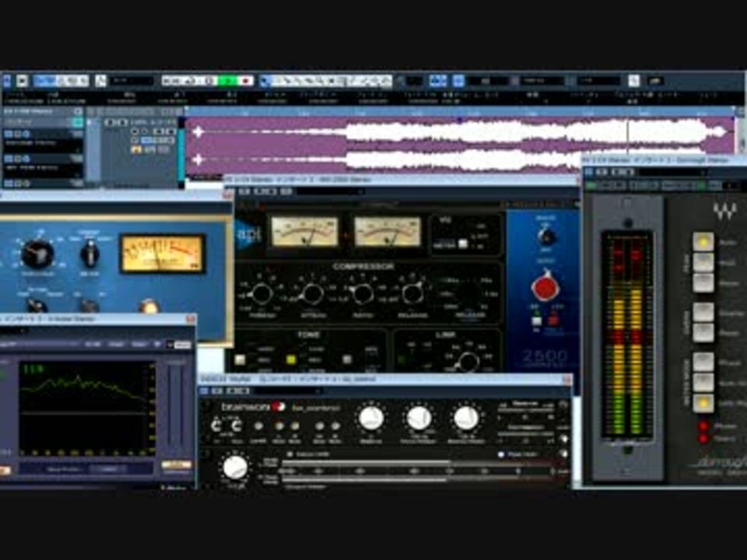
Task: Click the selector switch knob beside the VU meter
Action: (89, 254)
